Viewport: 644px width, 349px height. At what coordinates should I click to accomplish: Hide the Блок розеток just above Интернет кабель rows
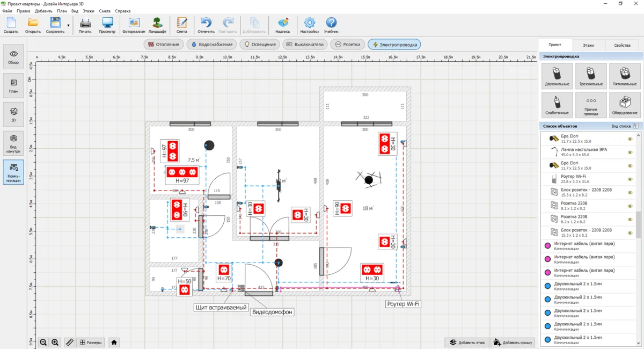tap(631, 232)
